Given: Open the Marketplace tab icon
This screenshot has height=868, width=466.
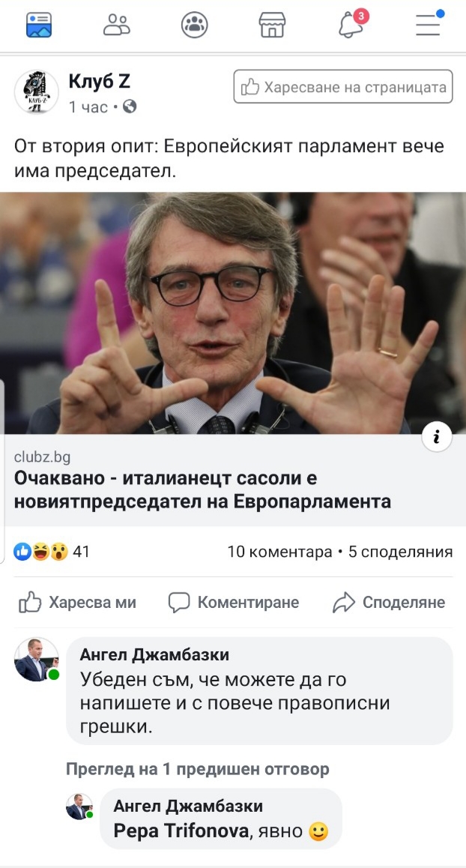Looking at the screenshot, I should (272, 25).
